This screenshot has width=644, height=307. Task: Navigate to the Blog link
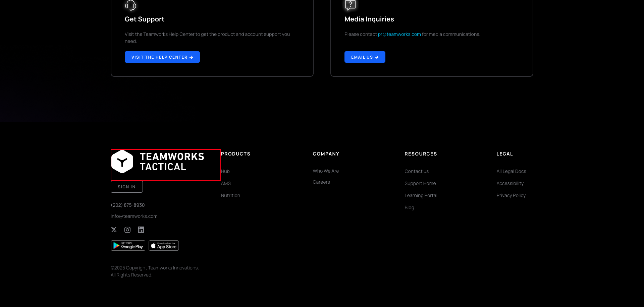click(409, 207)
